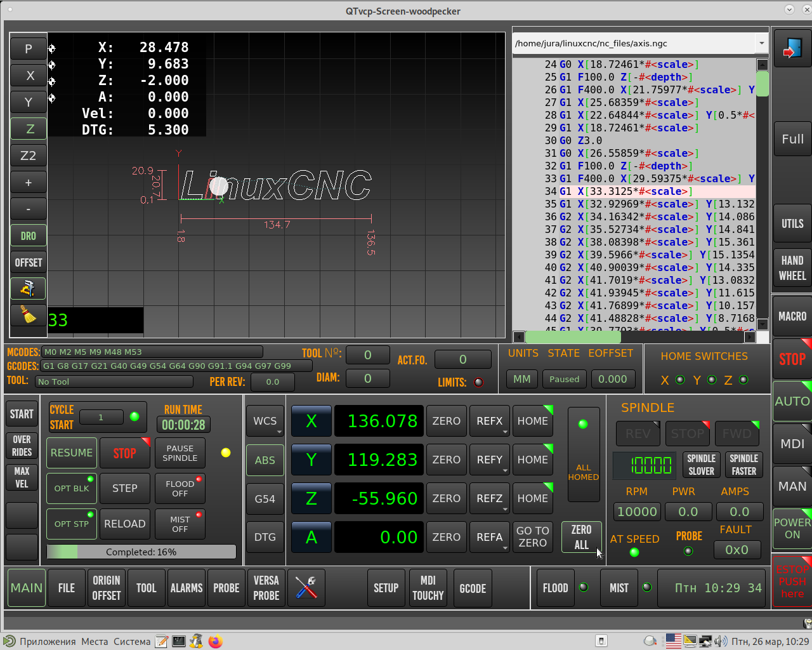
Task: Select the P perspective view button
Action: coord(28,49)
